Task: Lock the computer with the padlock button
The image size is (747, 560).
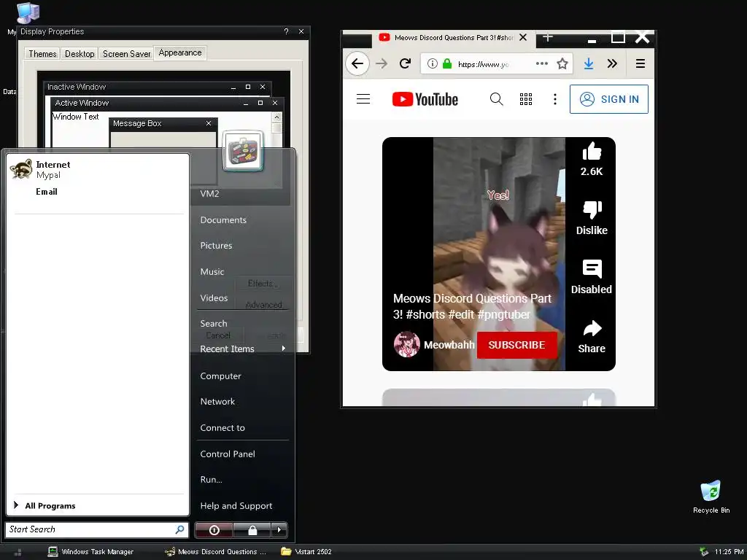Action: [252, 530]
